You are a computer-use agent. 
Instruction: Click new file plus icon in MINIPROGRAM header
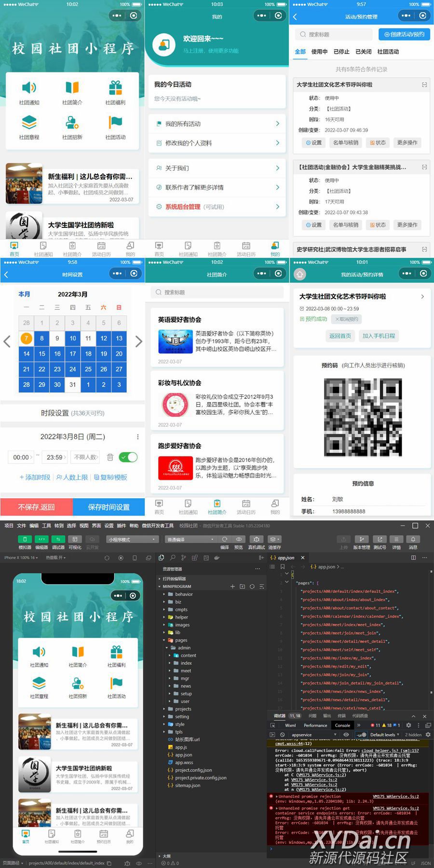point(232,587)
